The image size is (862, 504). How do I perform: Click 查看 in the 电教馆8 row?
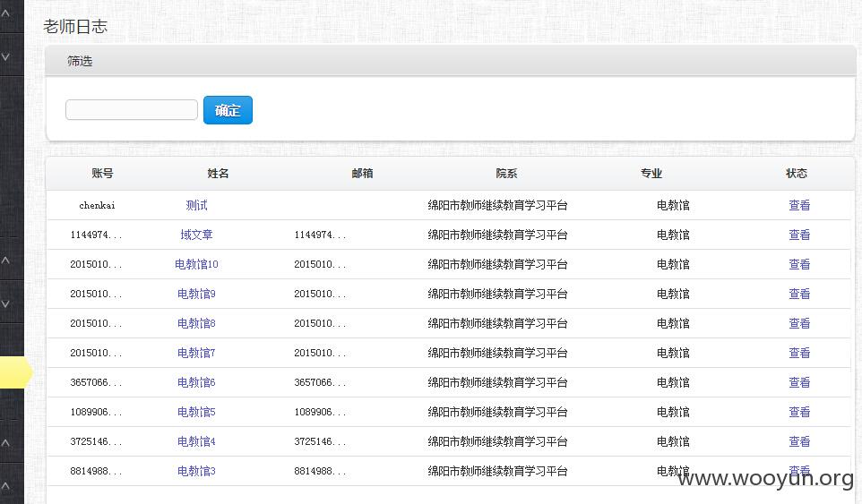[799, 324]
